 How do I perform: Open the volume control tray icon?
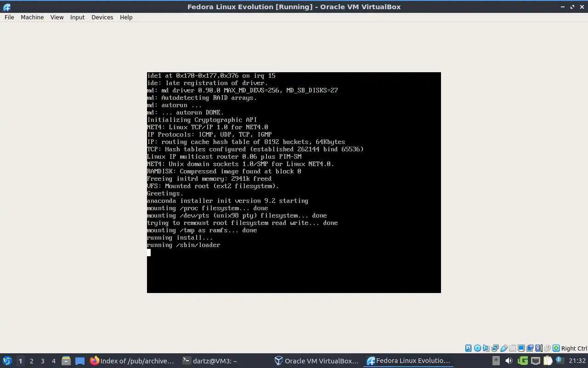(x=509, y=361)
